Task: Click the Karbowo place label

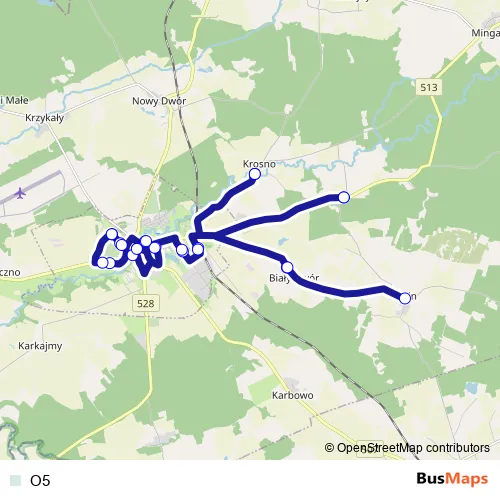Action: click(293, 395)
